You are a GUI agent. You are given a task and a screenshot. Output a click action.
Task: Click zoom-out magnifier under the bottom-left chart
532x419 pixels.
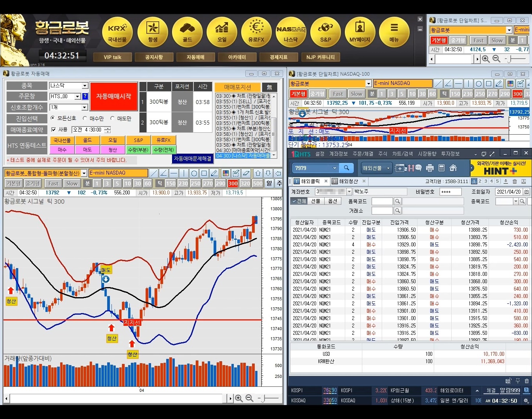coord(249,398)
